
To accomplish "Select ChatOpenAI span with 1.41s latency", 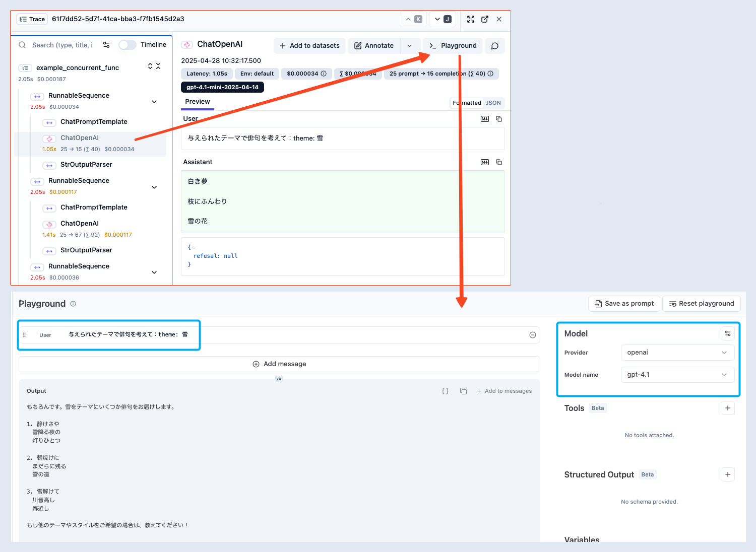I will [91, 229].
